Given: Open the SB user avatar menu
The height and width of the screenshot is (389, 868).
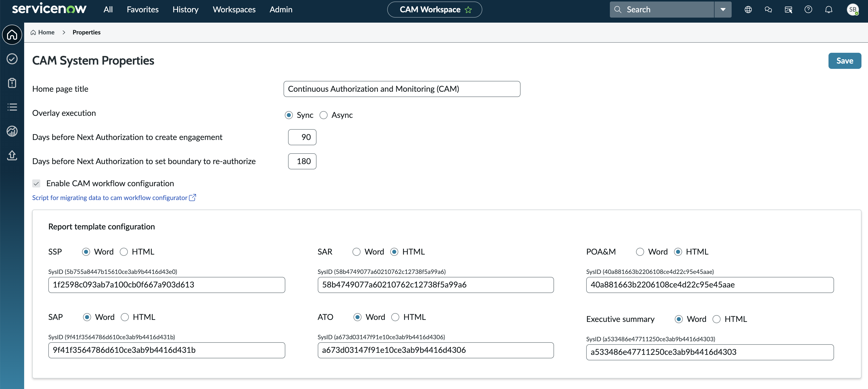Looking at the screenshot, I should click(x=853, y=9).
